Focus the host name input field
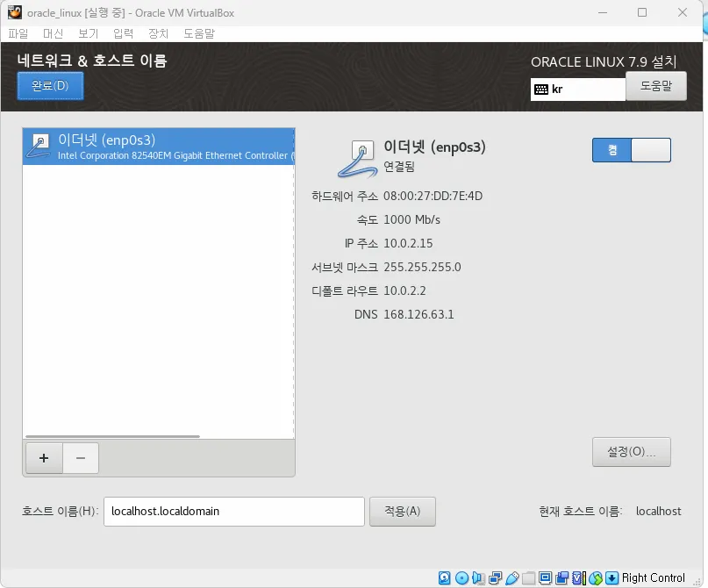 [234, 512]
